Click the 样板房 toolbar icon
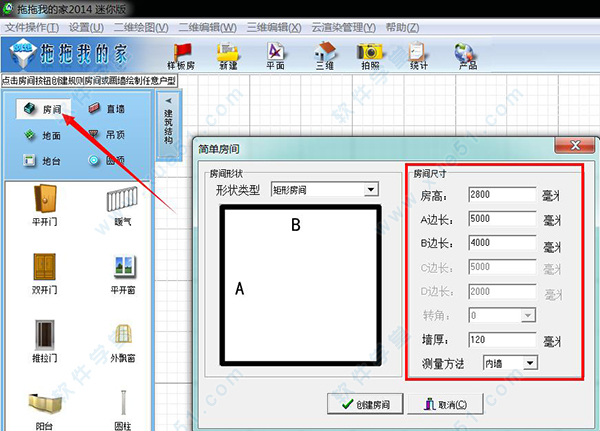This screenshot has width=600, height=431. pos(182,56)
